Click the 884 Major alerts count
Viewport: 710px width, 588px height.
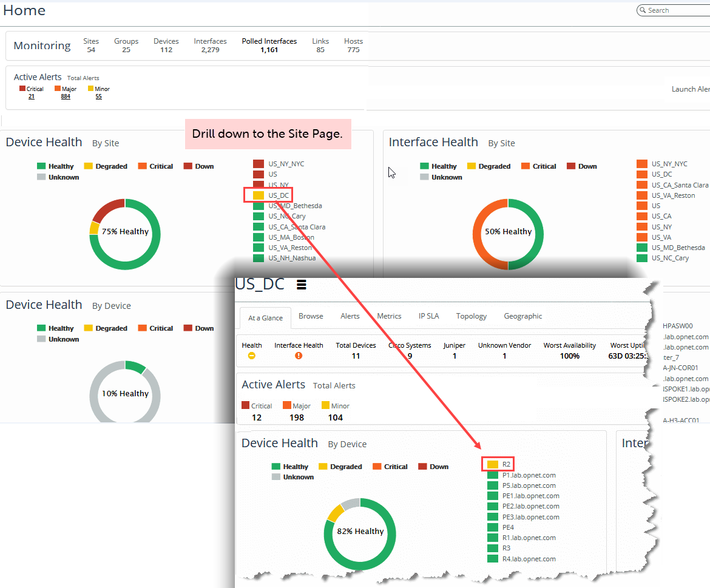point(66,96)
